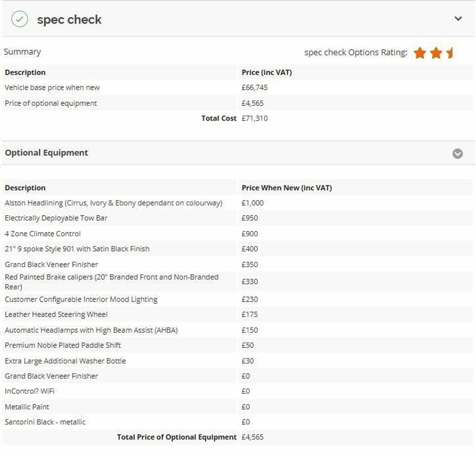
Task: Click the £71,310 total cost value
Action: point(255,118)
